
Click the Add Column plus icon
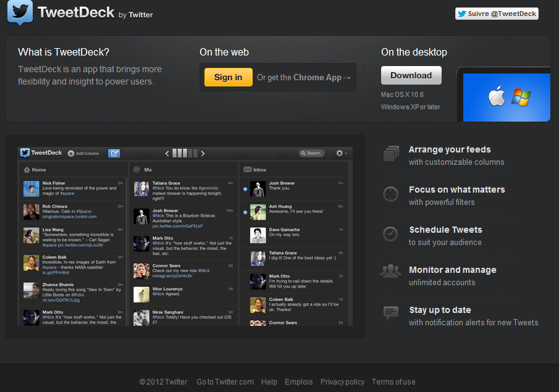point(70,152)
